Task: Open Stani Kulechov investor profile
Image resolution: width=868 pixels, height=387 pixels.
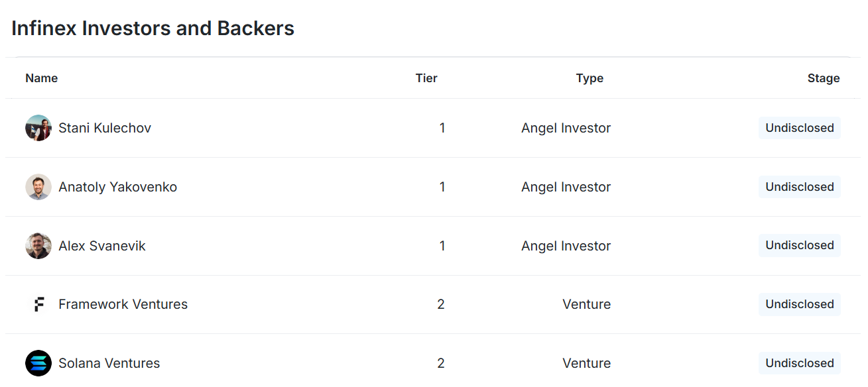Action: point(105,128)
